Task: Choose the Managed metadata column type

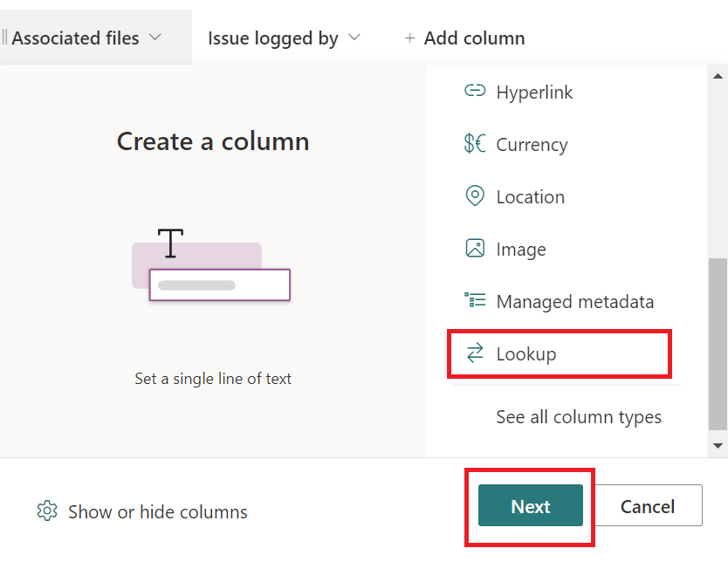Action: pos(574,301)
